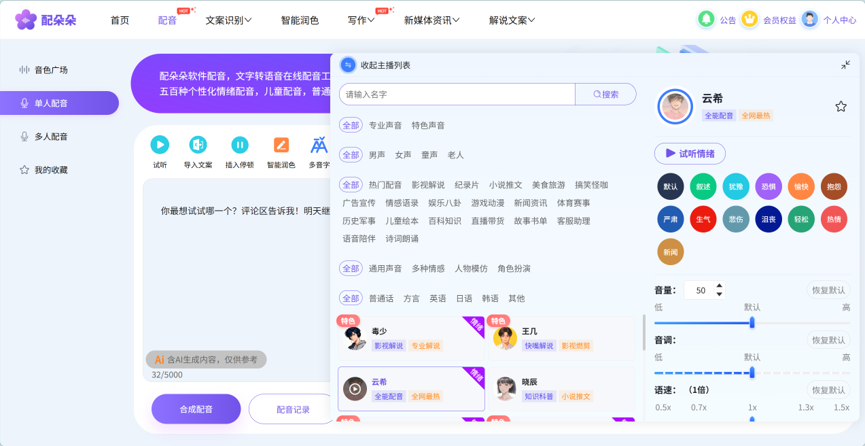The width and height of the screenshot is (865, 446).
Task: Select the 犹豫 emotion swatch
Action: click(x=736, y=187)
